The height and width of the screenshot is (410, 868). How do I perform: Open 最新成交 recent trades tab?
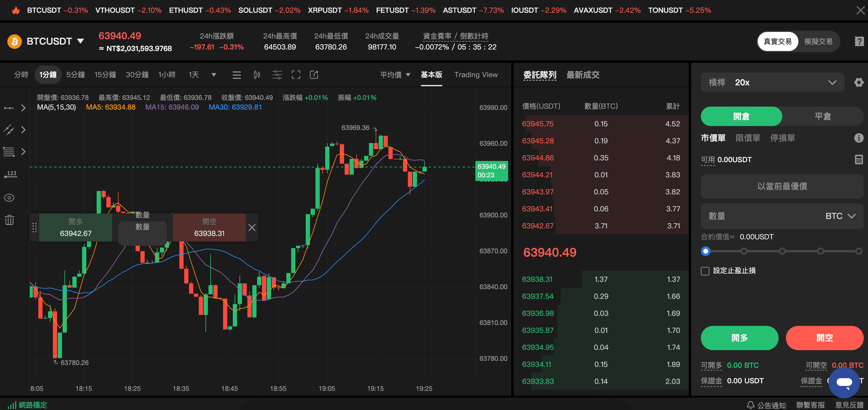[583, 75]
